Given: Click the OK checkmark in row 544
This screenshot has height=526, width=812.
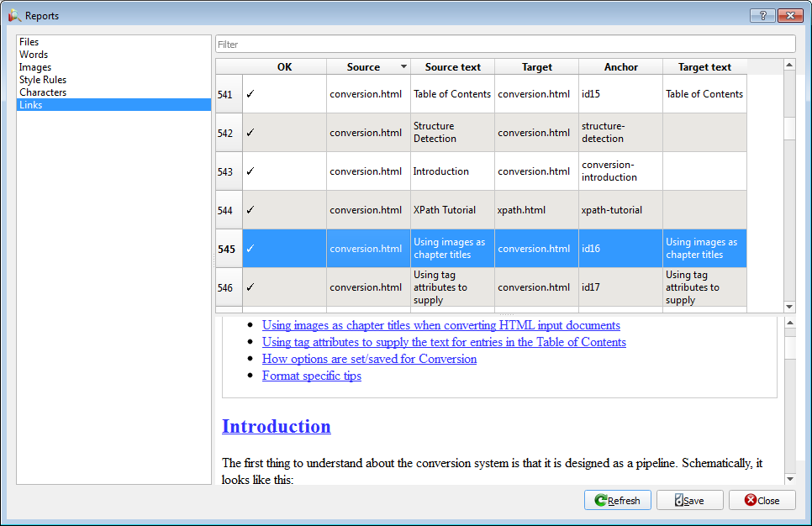Looking at the screenshot, I should point(250,210).
